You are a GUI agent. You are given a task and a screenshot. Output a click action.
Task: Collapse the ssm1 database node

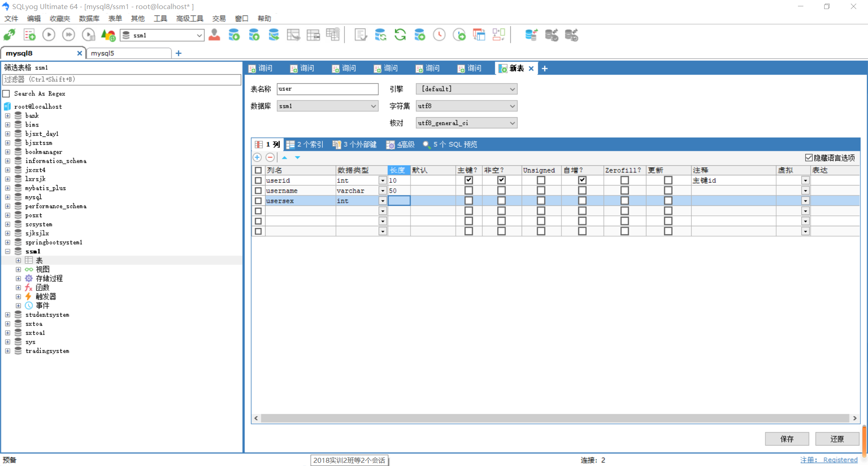click(x=8, y=251)
